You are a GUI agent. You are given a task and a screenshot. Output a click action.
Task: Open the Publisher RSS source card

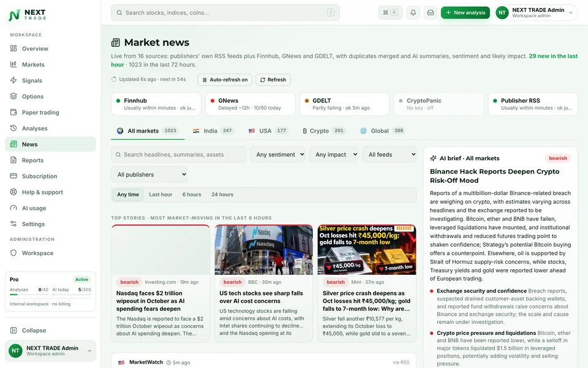(x=533, y=104)
